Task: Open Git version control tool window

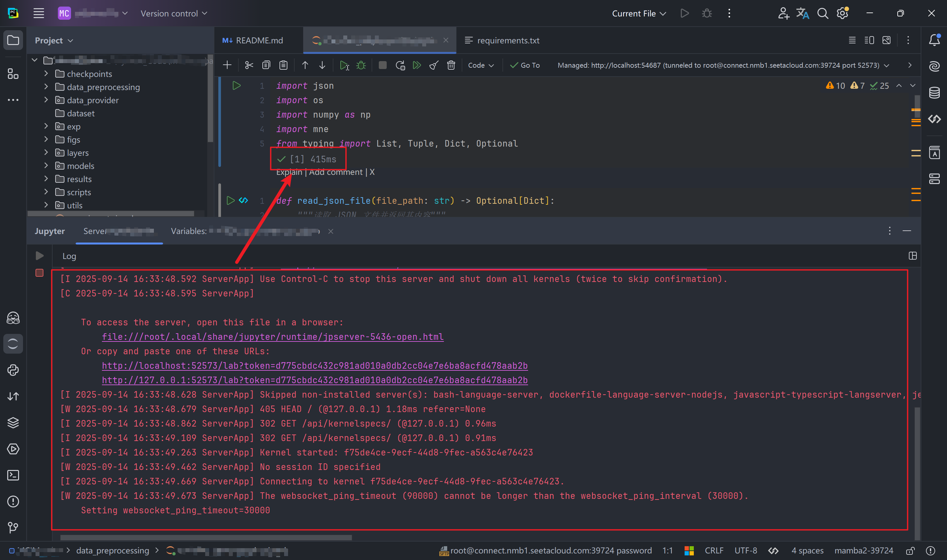Action: point(13,527)
